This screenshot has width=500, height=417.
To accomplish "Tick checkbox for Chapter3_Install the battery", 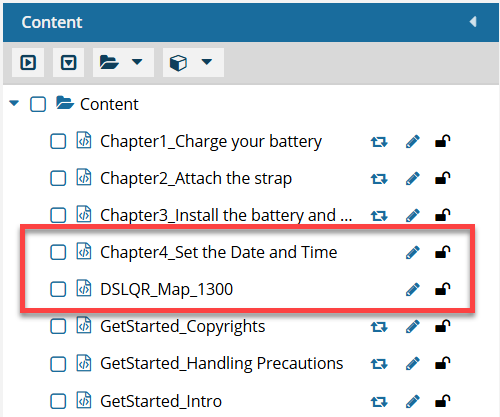I will tap(58, 215).
